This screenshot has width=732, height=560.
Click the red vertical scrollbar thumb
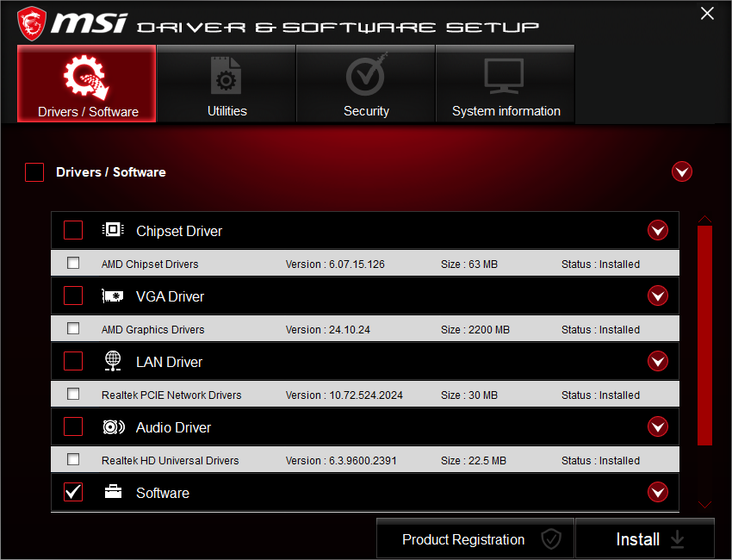coord(704,335)
